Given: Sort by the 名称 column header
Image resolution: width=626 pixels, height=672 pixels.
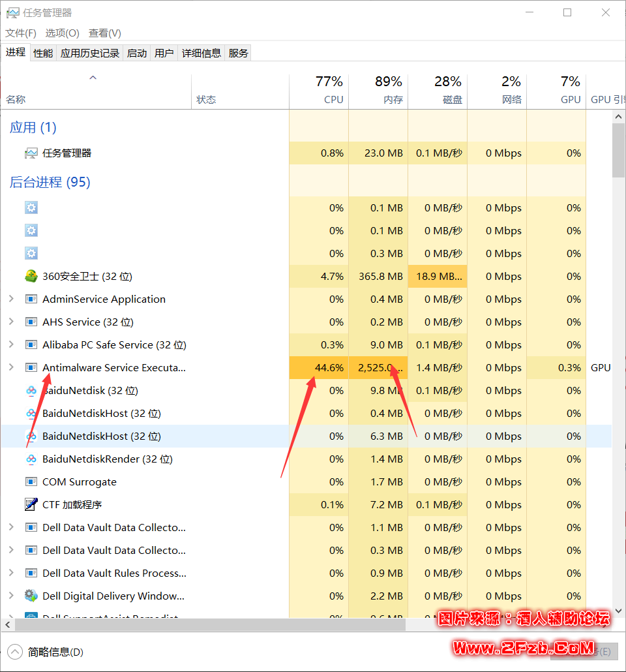Looking at the screenshot, I should (96, 91).
